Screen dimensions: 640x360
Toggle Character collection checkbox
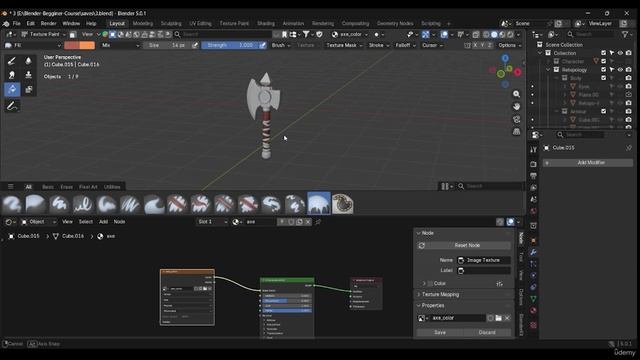603,61
